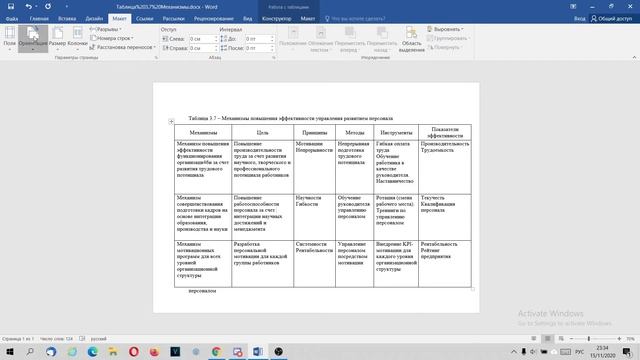
Task: Open Параметры страницы dialog launcher
Action: tap(156, 58)
